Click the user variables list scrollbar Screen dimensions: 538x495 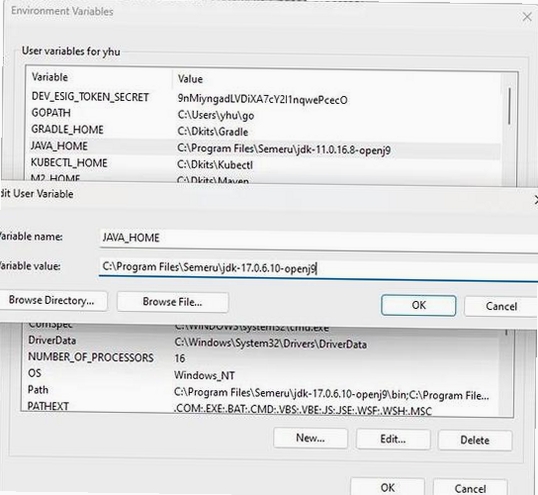509,106
